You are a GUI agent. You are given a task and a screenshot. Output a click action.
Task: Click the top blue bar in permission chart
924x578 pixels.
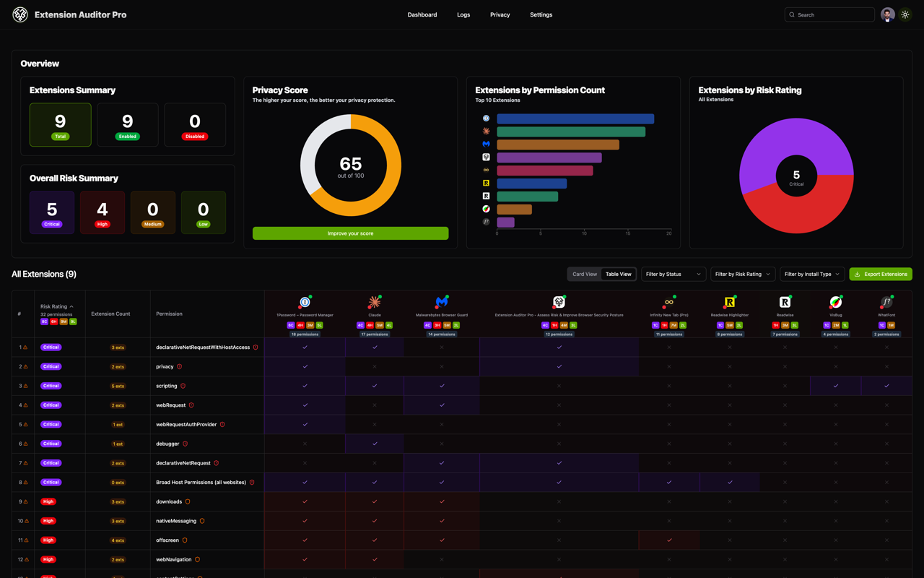(575, 118)
